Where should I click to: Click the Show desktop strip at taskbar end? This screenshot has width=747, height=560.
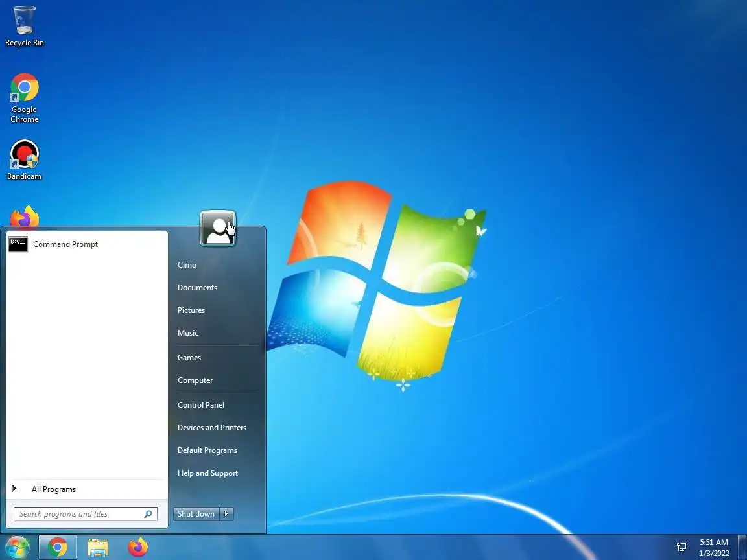click(x=742, y=548)
